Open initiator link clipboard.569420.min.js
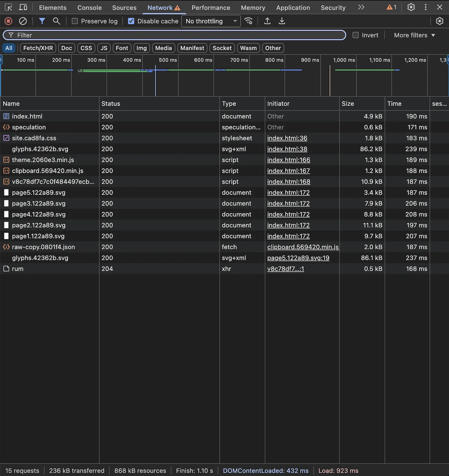Viewport: 449px width, 476px height. 303,247
